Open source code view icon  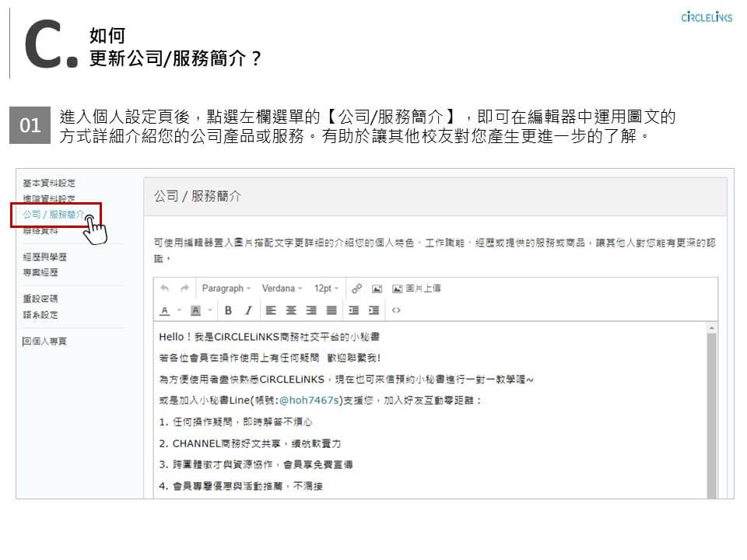(x=396, y=310)
